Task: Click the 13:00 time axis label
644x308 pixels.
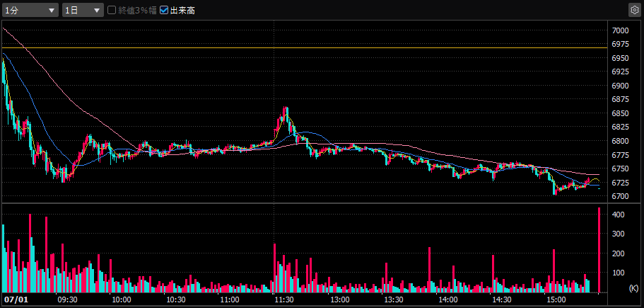Action: (x=339, y=300)
